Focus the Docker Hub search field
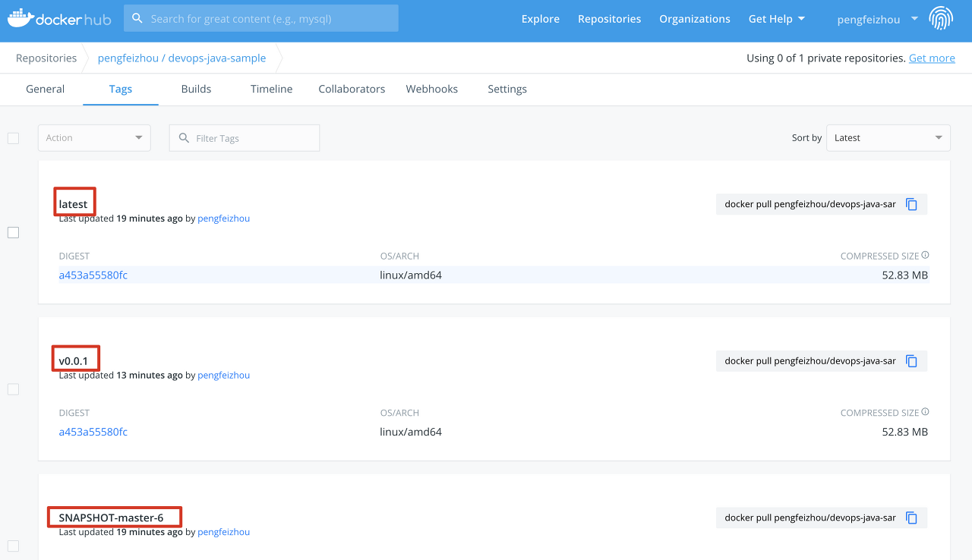 click(261, 18)
